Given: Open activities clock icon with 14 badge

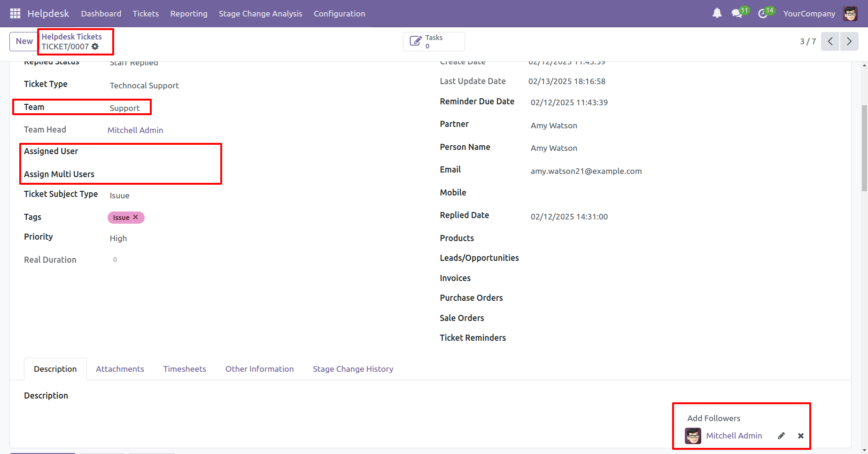Looking at the screenshot, I should pyautogui.click(x=763, y=14).
